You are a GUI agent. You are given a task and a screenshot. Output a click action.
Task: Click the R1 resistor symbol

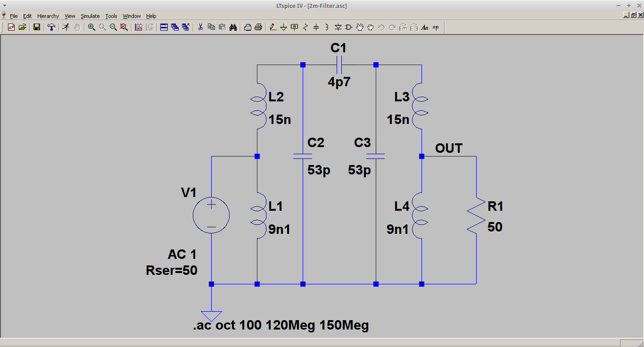[x=476, y=215]
